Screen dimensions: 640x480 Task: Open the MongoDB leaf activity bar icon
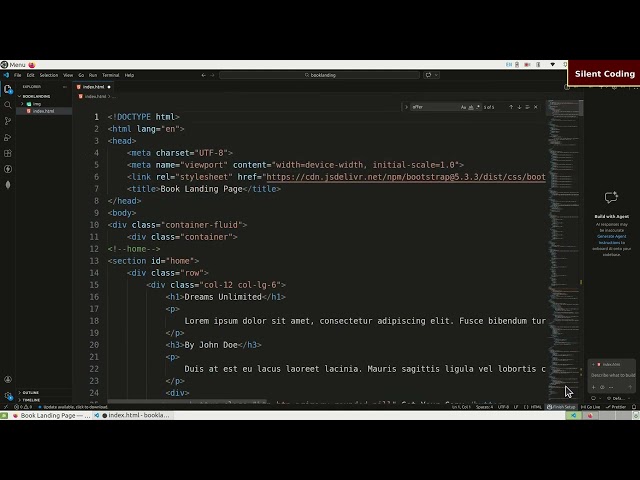[8, 185]
